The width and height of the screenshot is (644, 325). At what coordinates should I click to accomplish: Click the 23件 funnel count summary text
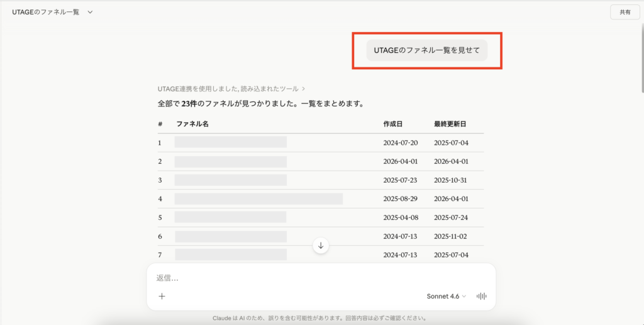click(188, 104)
